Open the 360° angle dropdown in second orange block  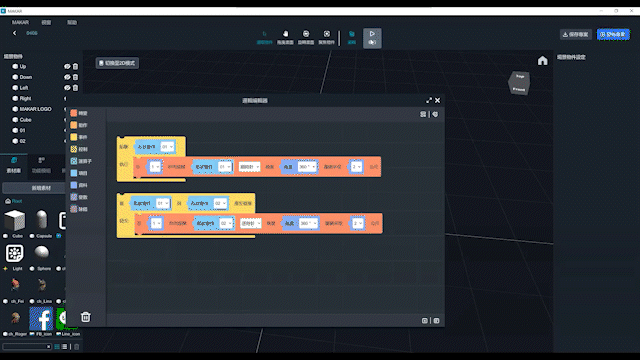(x=308, y=224)
